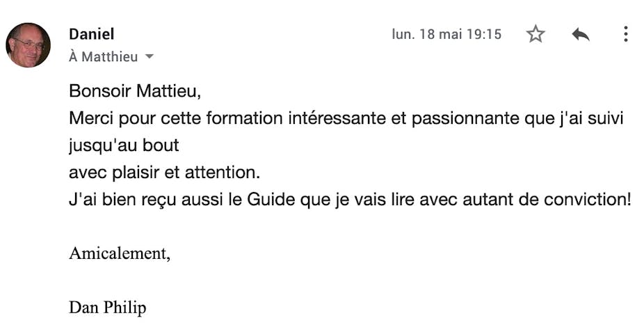Click the word "conviction!" ending the message
The image size is (644, 334).
point(588,200)
